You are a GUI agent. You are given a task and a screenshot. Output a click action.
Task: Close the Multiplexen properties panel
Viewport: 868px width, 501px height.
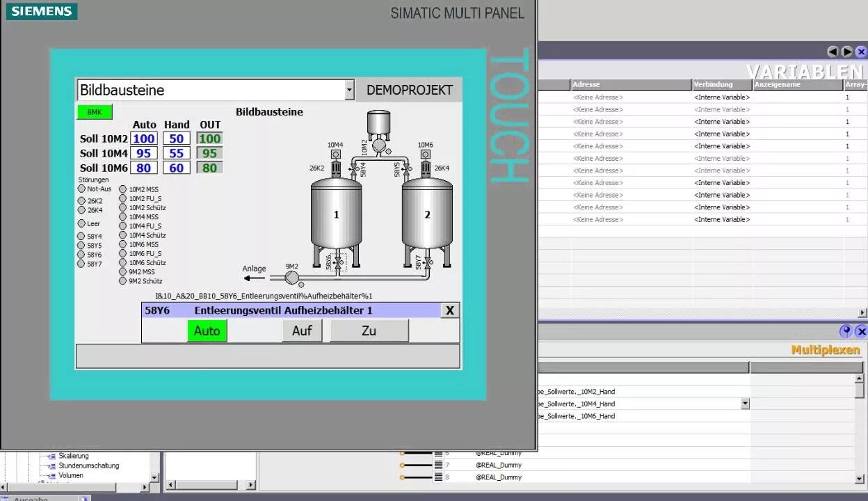(861, 331)
